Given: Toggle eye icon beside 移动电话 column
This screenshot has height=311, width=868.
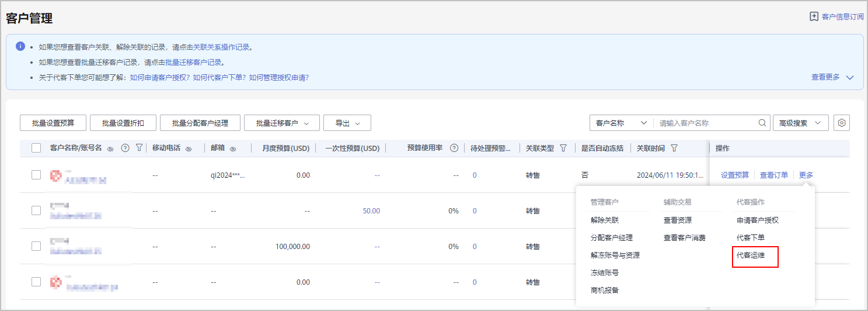Looking at the screenshot, I should click(x=189, y=149).
